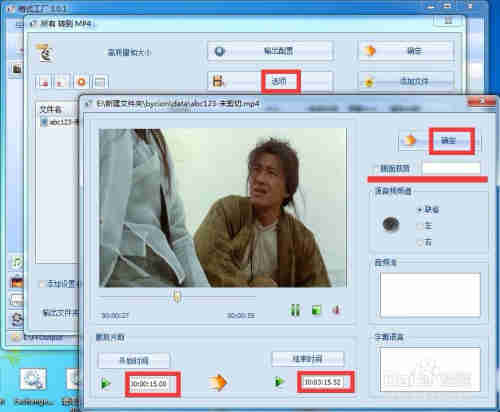The width and height of the screenshot is (500, 412).
Task: Play from end time green arrow
Action: pyautogui.click(x=279, y=382)
